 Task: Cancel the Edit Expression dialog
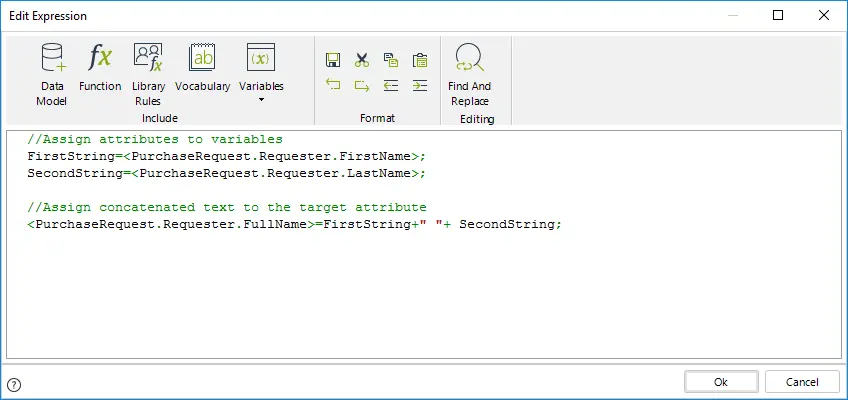(802, 382)
